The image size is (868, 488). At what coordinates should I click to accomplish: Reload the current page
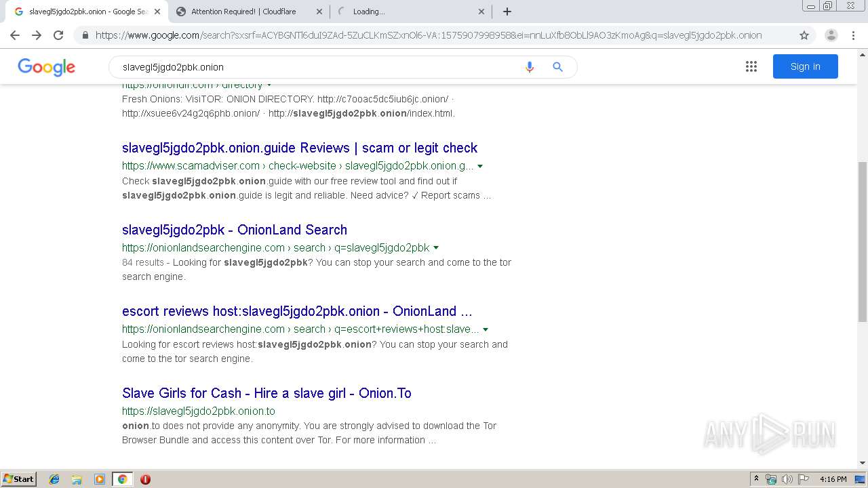pos(58,35)
